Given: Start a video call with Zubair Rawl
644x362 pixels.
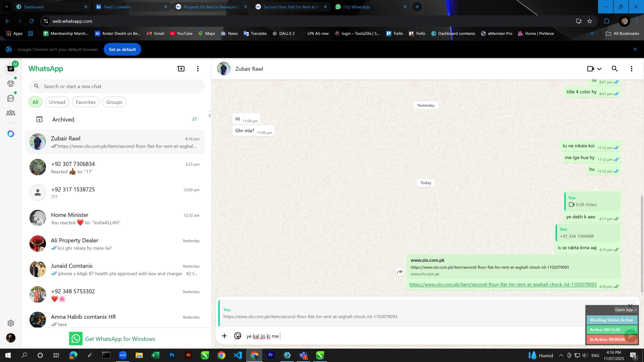Looking at the screenshot, I should point(591,69).
